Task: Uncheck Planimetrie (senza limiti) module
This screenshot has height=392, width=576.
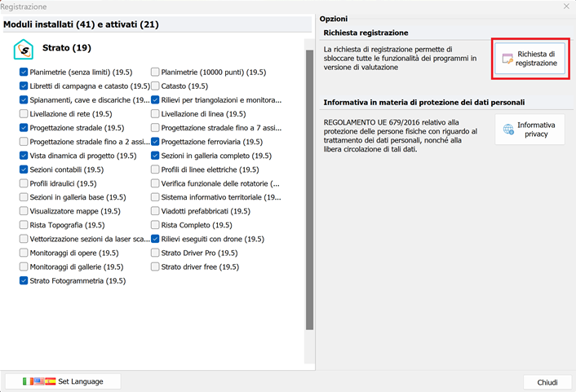Action: tap(23, 72)
